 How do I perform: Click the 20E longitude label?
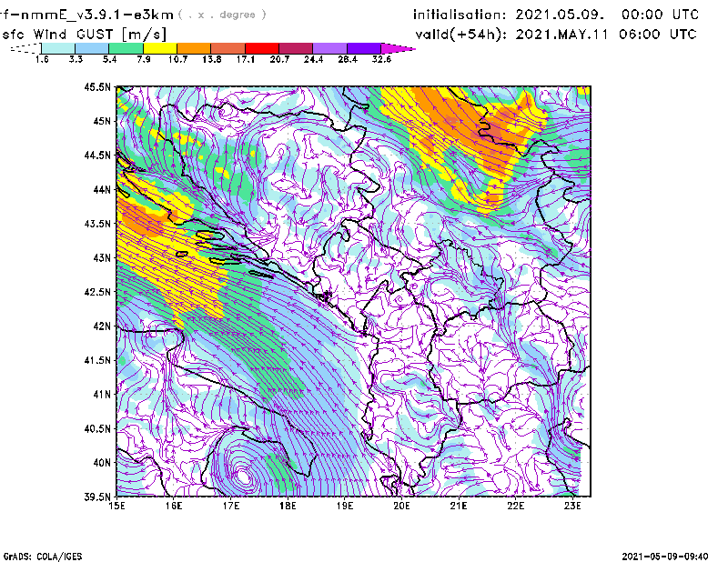pyautogui.click(x=401, y=506)
